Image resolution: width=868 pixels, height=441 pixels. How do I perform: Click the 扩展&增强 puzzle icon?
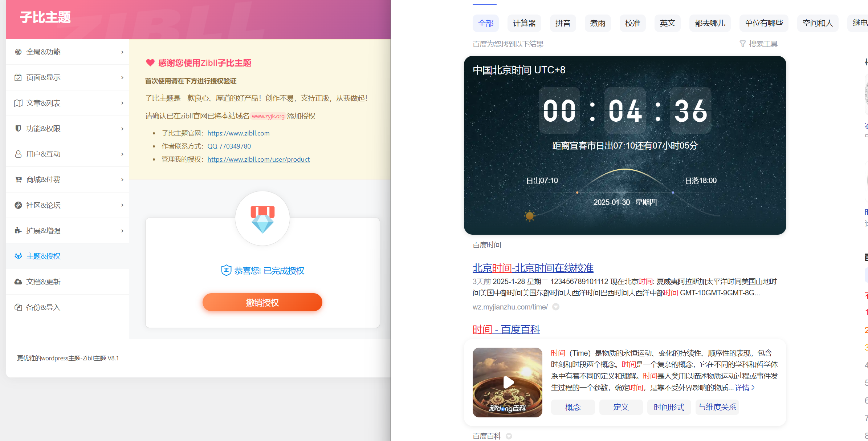click(18, 231)
